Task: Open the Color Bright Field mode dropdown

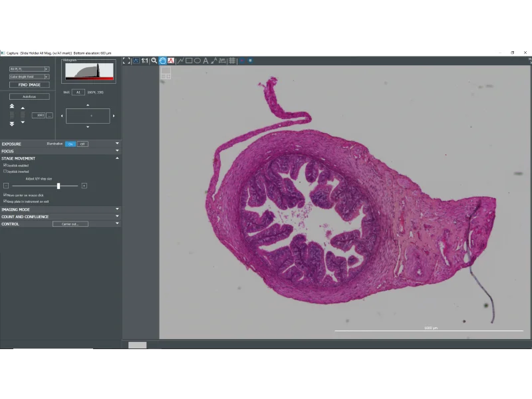Action: point(47,76)
